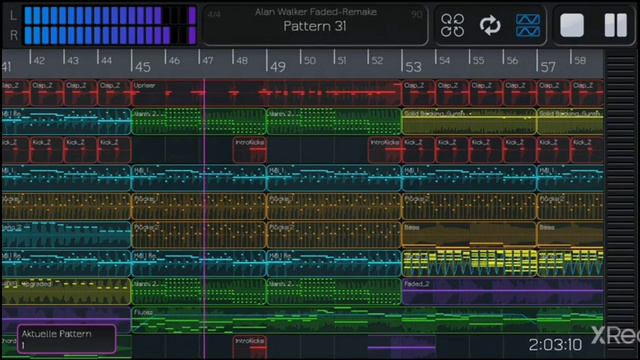Select the IntroKicks clip at bar 52 in the kick row
The image size is (640, 360).
coord(385,150)
